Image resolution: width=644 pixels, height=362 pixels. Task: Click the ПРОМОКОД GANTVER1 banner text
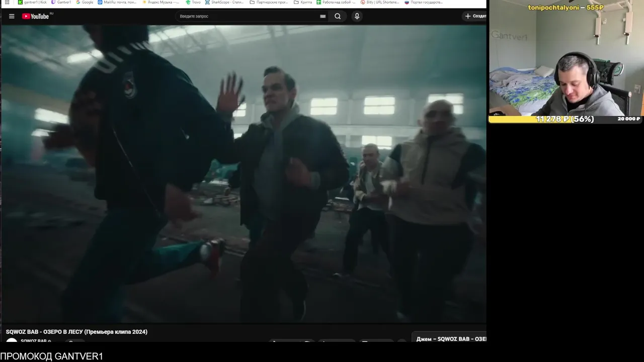[x=51, y=356]
